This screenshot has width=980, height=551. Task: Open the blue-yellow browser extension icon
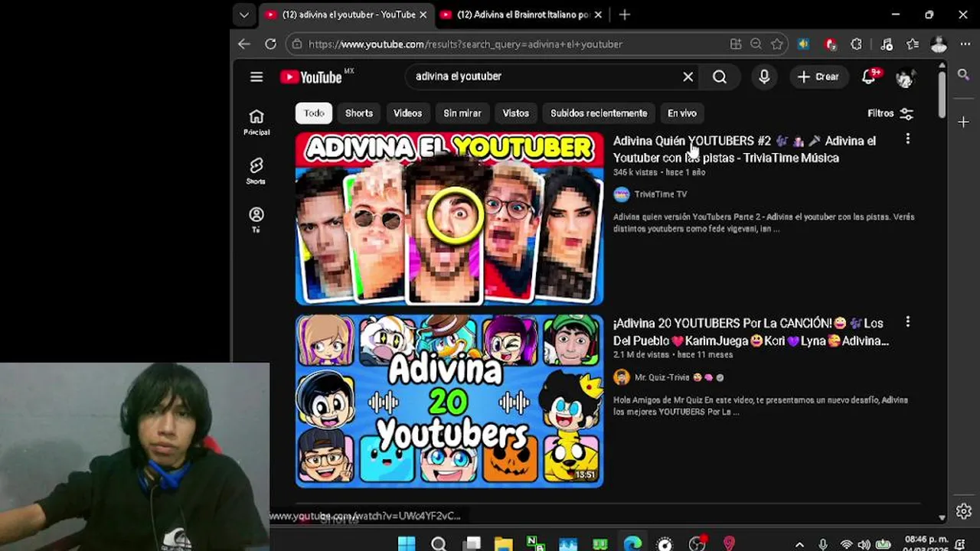803,44
